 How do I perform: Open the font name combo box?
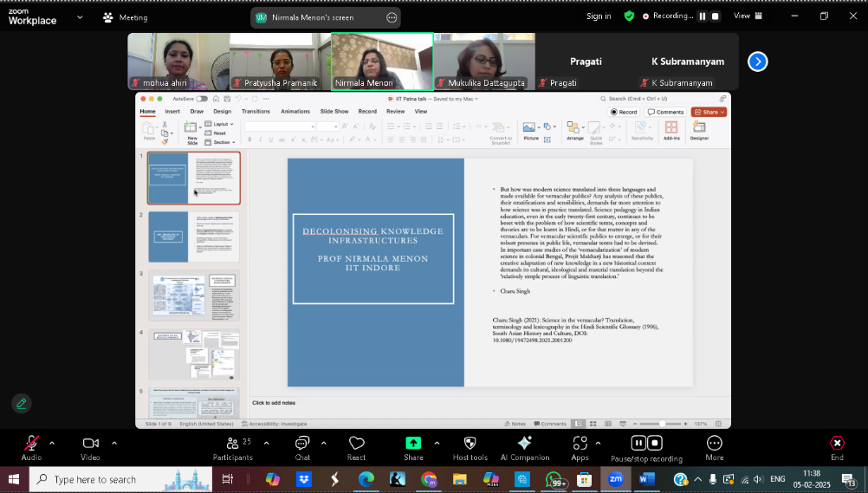pyautogui.click(x=280, y=126)
